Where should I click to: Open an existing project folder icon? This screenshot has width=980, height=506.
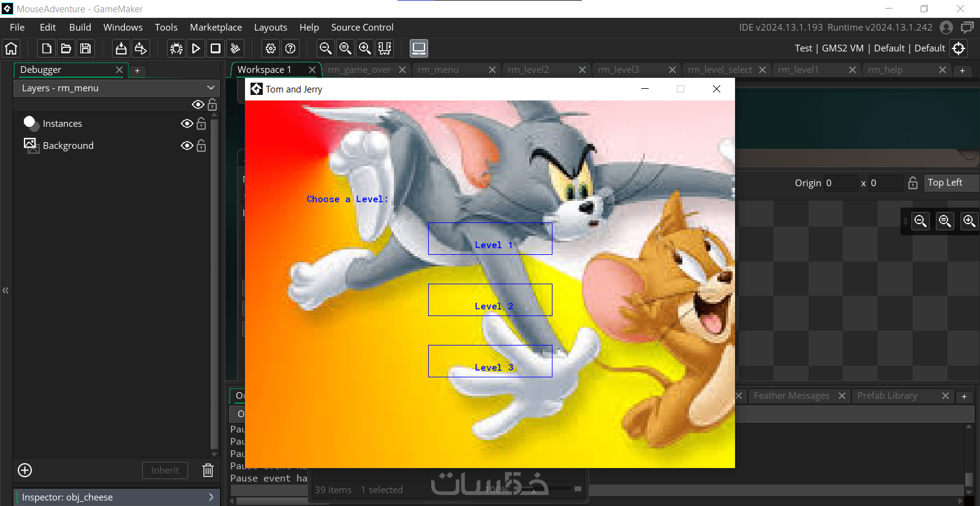(66, 48)
